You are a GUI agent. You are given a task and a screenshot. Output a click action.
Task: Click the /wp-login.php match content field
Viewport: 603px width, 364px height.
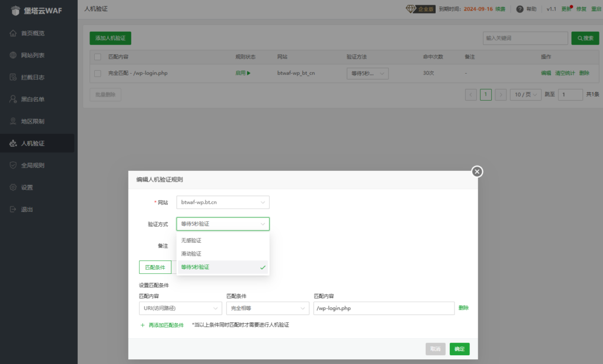tap(384, 308)
